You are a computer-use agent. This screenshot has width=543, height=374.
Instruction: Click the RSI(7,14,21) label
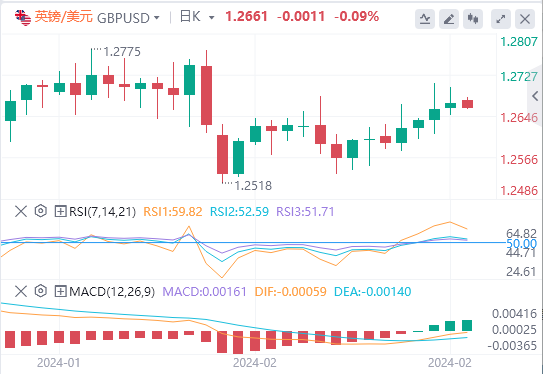pos(103,212)
